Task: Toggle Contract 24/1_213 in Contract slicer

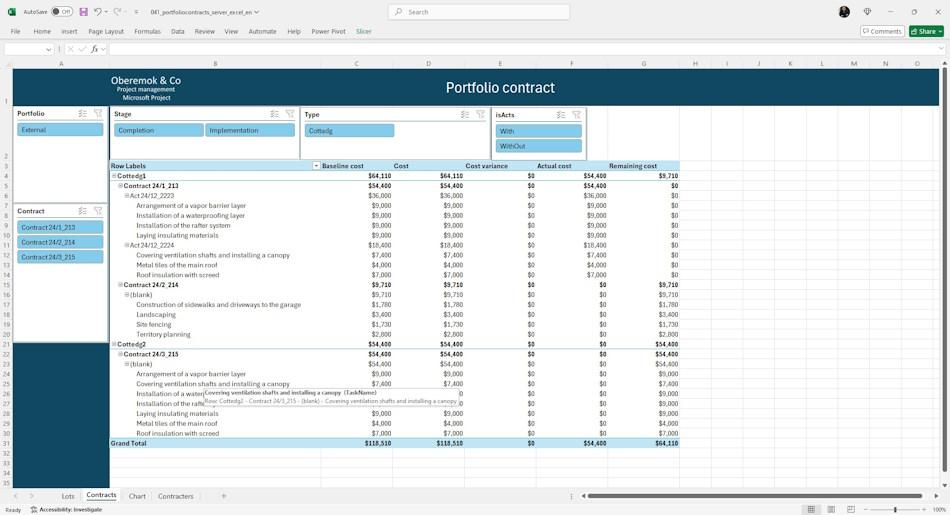Action: (x=60, y=227)
